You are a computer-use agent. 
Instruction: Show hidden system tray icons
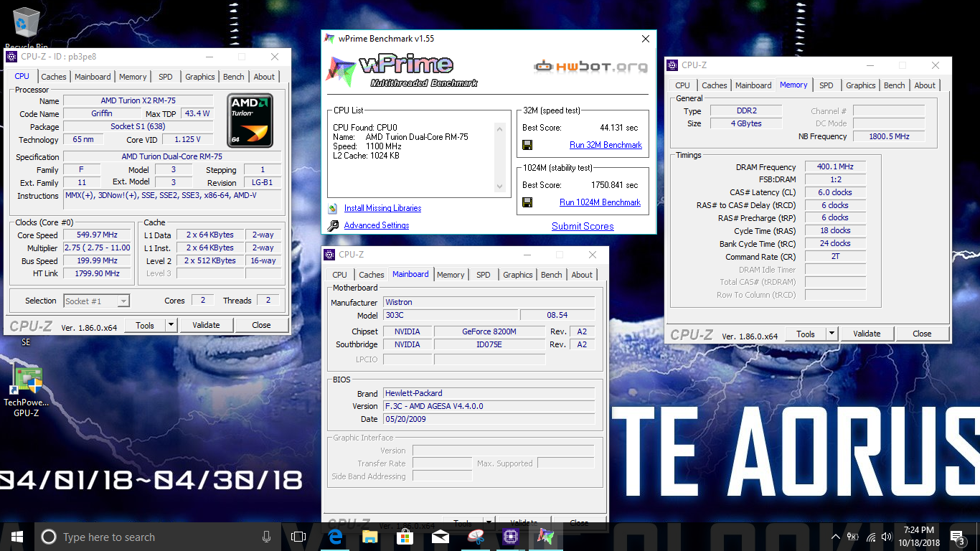click(836, 537)
